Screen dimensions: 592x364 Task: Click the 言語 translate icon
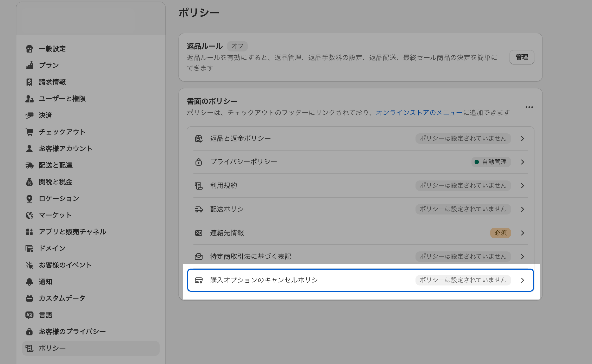(29, 315)
